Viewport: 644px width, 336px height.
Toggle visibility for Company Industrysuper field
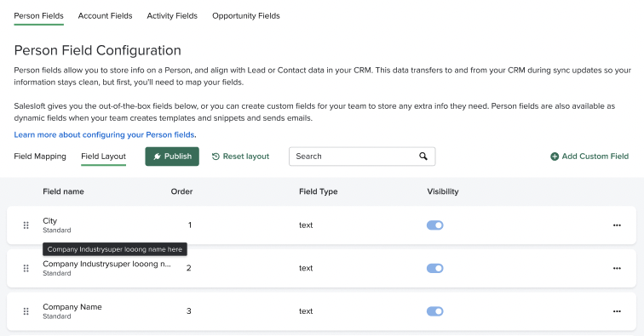pyautogui.click(x=435, y=268)
